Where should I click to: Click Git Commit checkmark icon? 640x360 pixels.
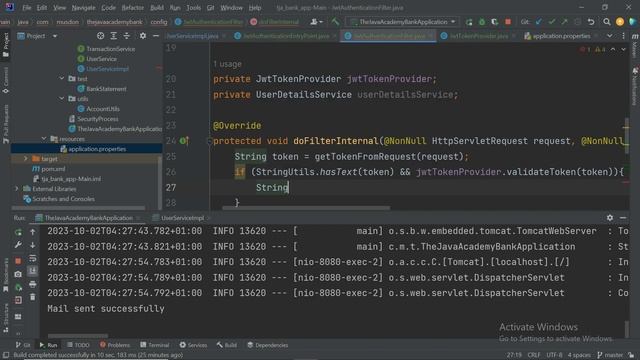pos(552,22)
